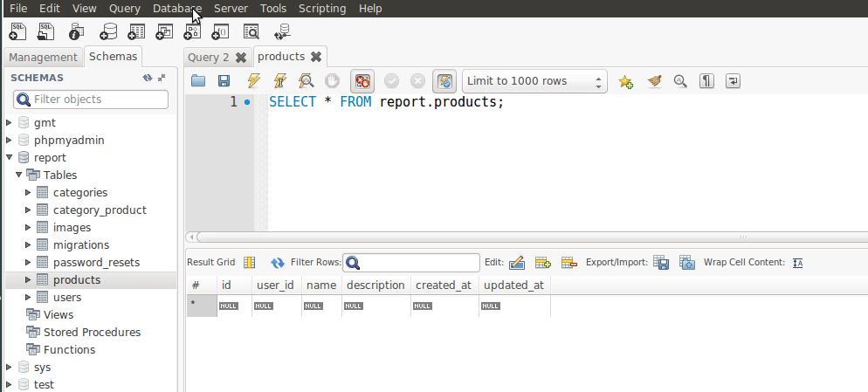Open find panel magnifier in editor toolbar

point(680,81)
